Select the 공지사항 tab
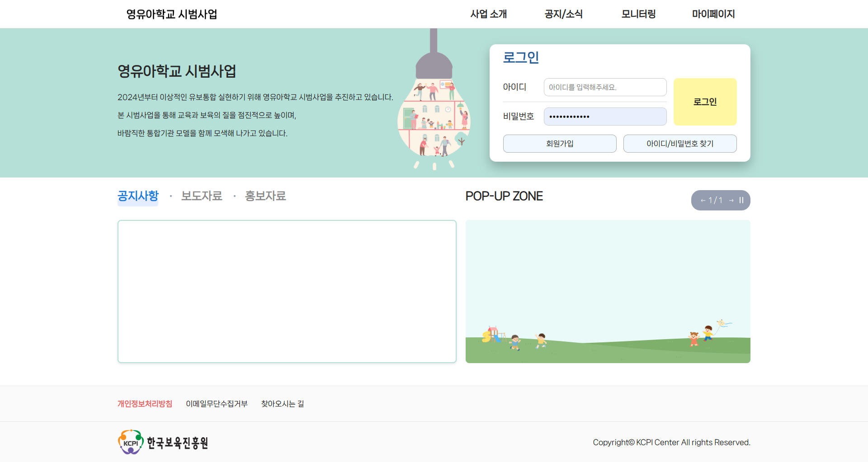868x462 pixels. [x=138, y=196]
